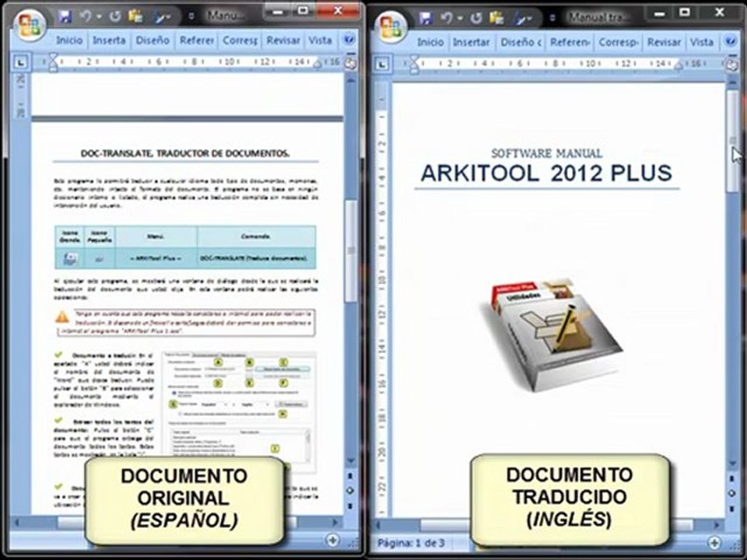This screenshot has height=560, width=747.
Task: Click ARKITOOL 2012 PLUS title in right document
Action: pos(546,173)
